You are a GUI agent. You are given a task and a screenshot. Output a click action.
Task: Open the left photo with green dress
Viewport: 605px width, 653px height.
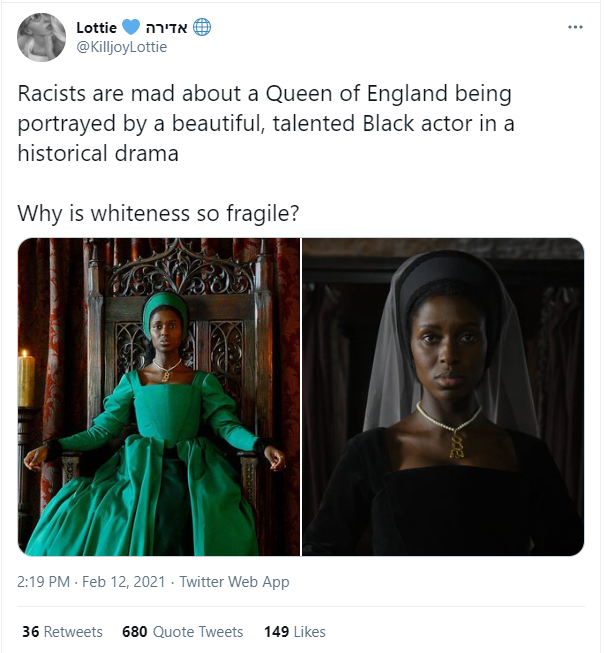(x=159, y=396)
